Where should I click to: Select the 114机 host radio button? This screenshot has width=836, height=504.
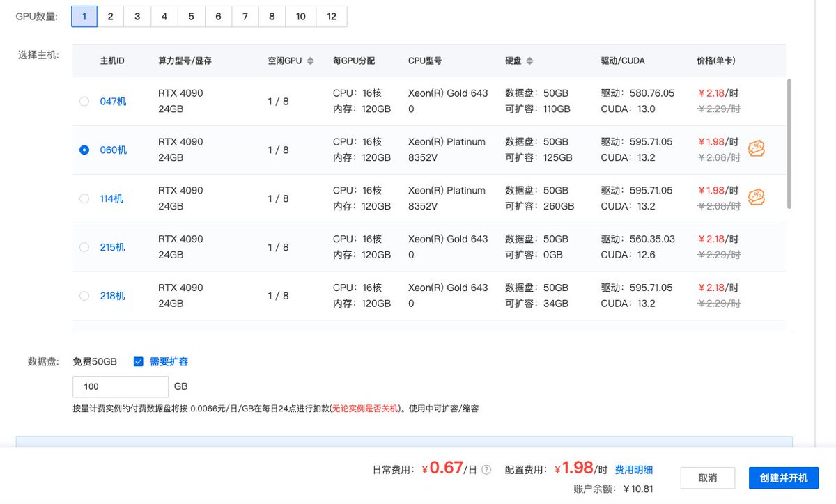pyautogui.click(x=84, y=198)
